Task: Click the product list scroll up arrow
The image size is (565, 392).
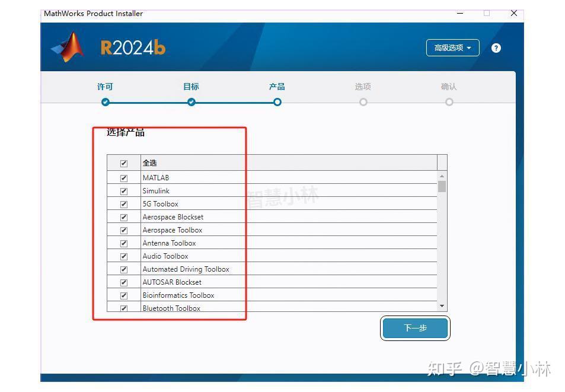Action: pos(442,177)
